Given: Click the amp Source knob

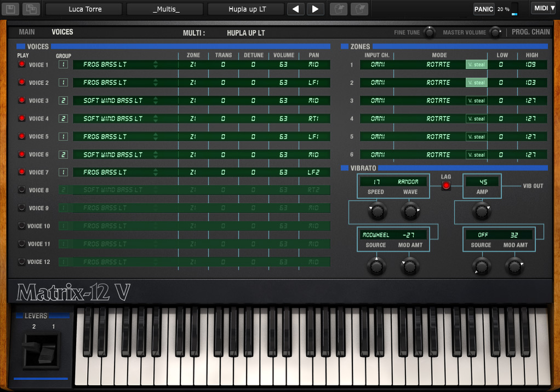Looking at the screenshot, I should point(482,266).
